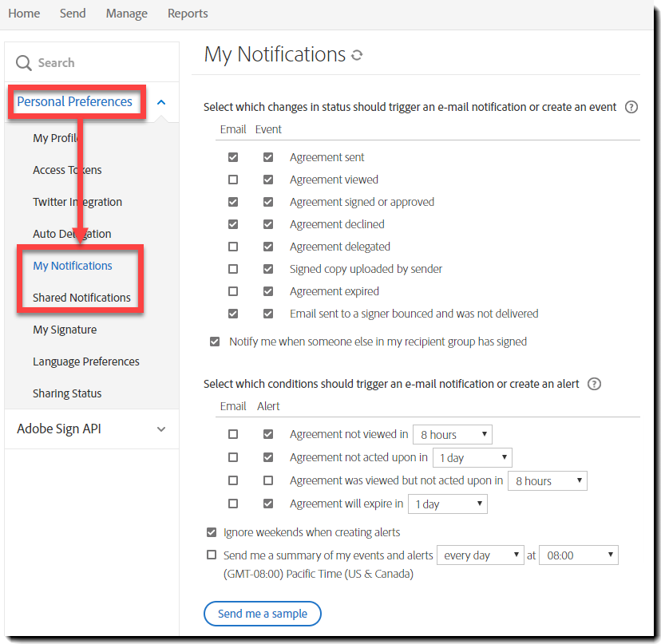Image resolution: width=661 pixels, height=644 pixels.
Task: Open help for alert trigger conditions
Action: (x=594, y=384)
